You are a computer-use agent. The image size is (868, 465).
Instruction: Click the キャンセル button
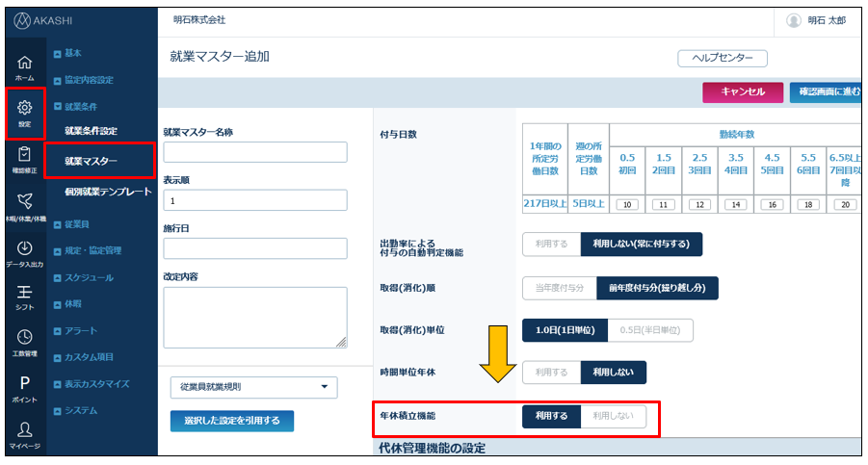[x=743, y=91]
